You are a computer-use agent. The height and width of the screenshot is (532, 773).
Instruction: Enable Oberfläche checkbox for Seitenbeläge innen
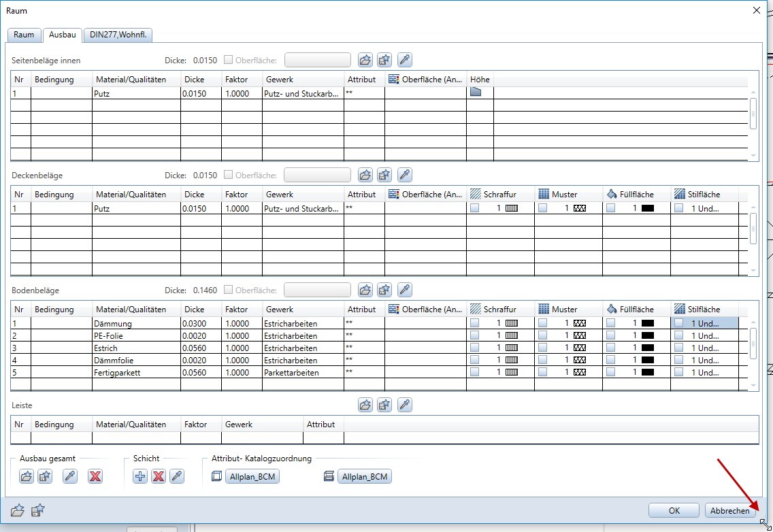[228, 60]
